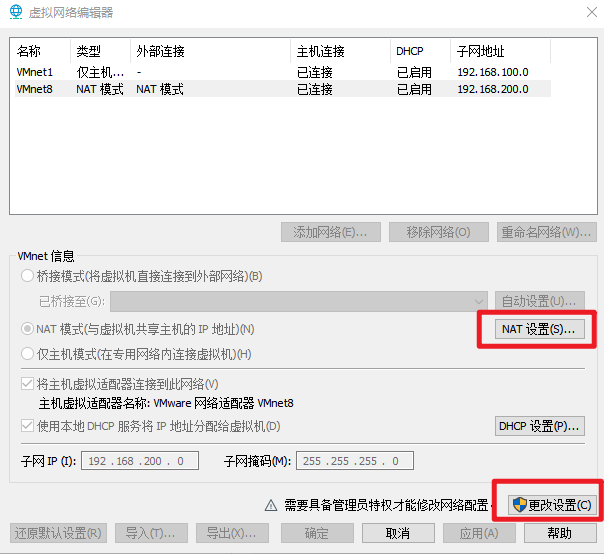
Task: Click the 帮助 button
Action: pos(559,533)
